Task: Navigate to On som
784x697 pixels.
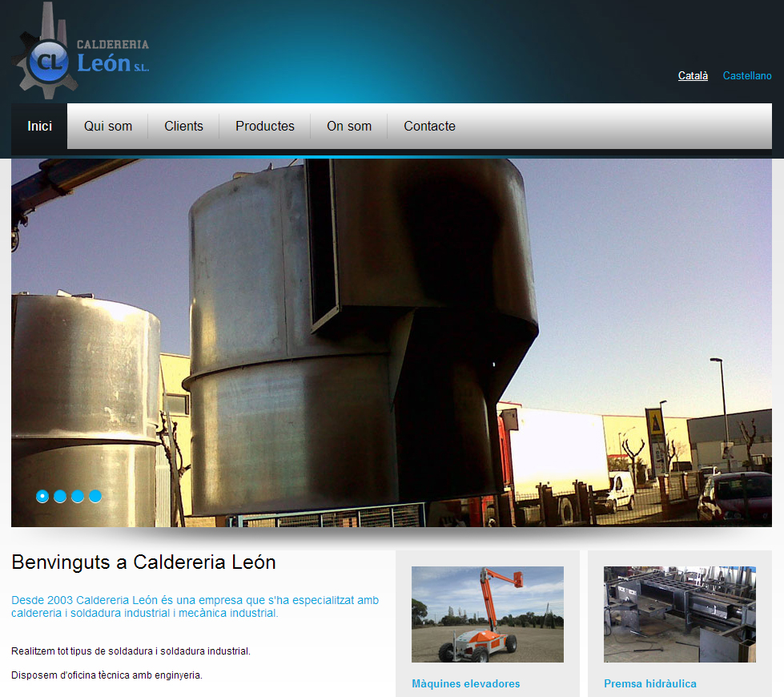Action: pos(349,126)
